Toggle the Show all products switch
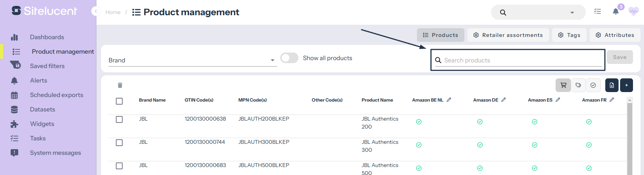The height and width of the screenshot is (175, 644). pyautogui.click(x=289, y=58)
